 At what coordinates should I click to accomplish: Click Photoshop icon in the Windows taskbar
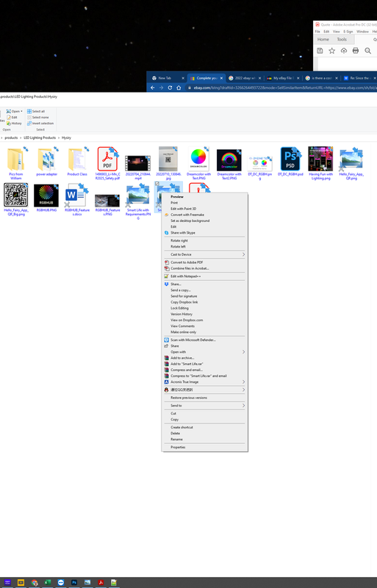point(74,582)
